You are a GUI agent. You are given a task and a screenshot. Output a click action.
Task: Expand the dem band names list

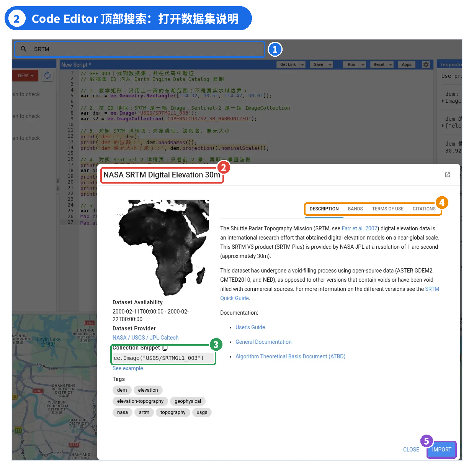coord(443,126)
